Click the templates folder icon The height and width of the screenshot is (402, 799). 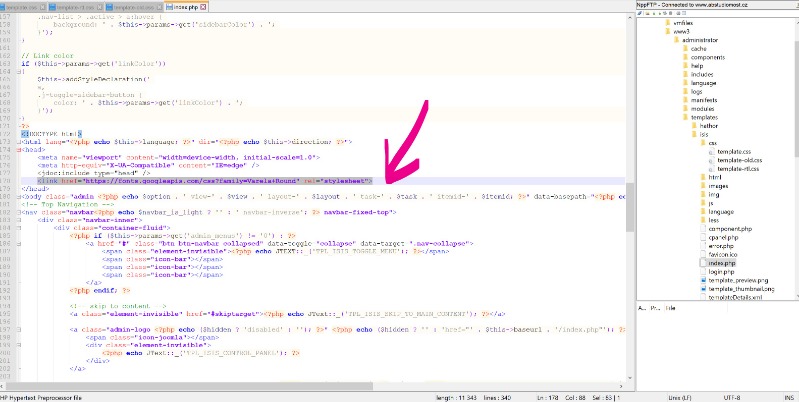pos(685,118)
